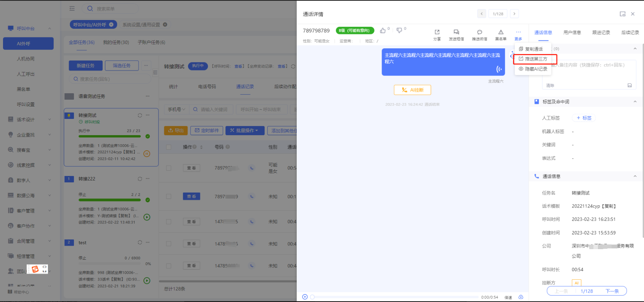Go to next call record arrow at top
The image size is (644, 302).
point(514,14)
